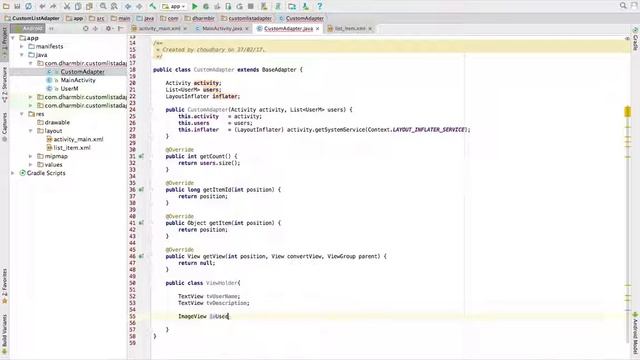Click the Find magnifier icon
This screenshot has height=360, width=640.
tap(103, 6)
